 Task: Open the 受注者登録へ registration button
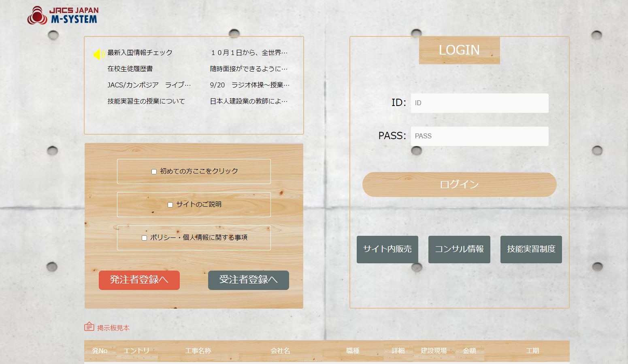coord(248,280)
